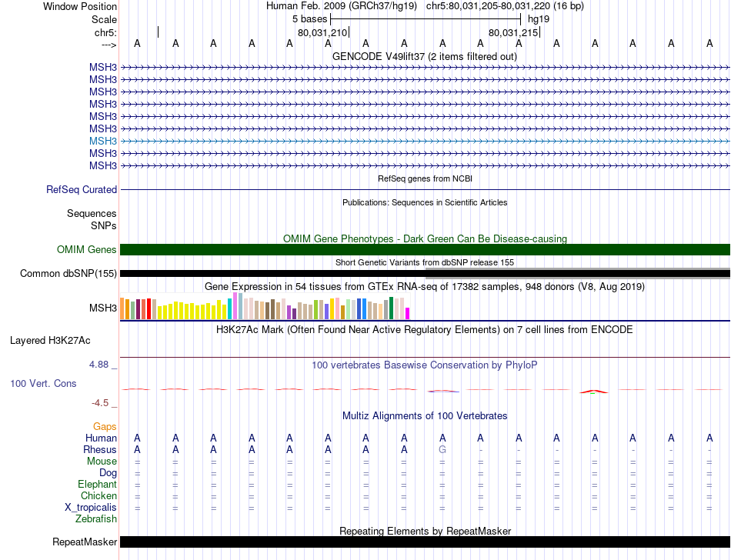Click the orange Gaps label
This screenshot has width=731, height=560.
(105, 426)
